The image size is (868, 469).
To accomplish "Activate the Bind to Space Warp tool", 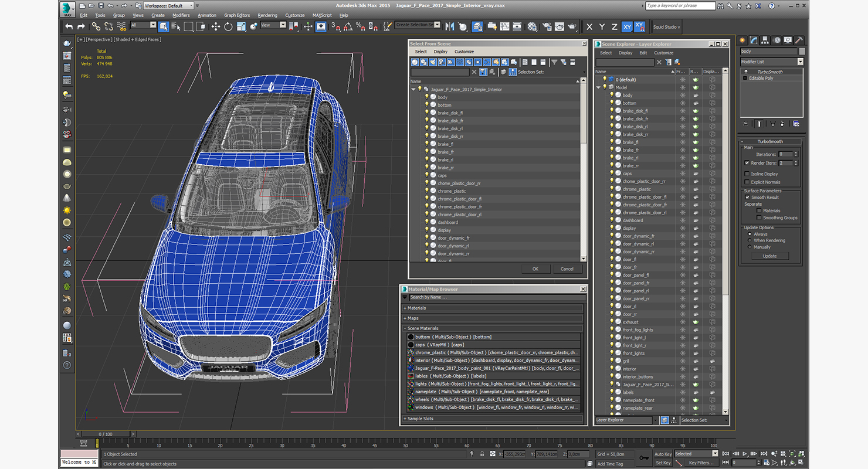I will [121, 26].
